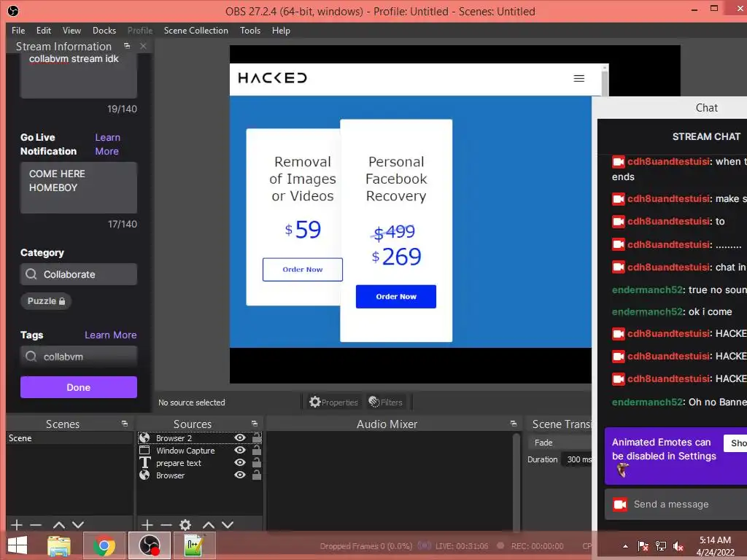The height and width of the screenshot is (560, 747).
Task: Click the prepare text source T icon
Action: pyautogui.click(x=145, y=462)
